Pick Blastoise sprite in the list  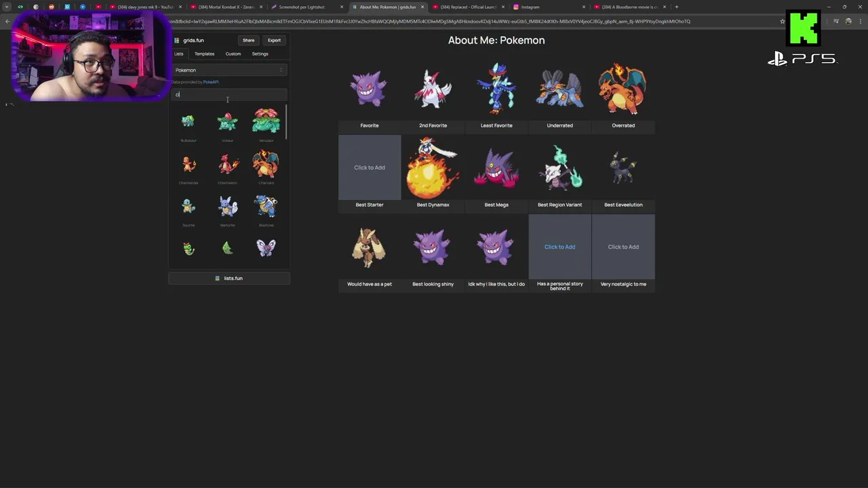click(266, 206)
